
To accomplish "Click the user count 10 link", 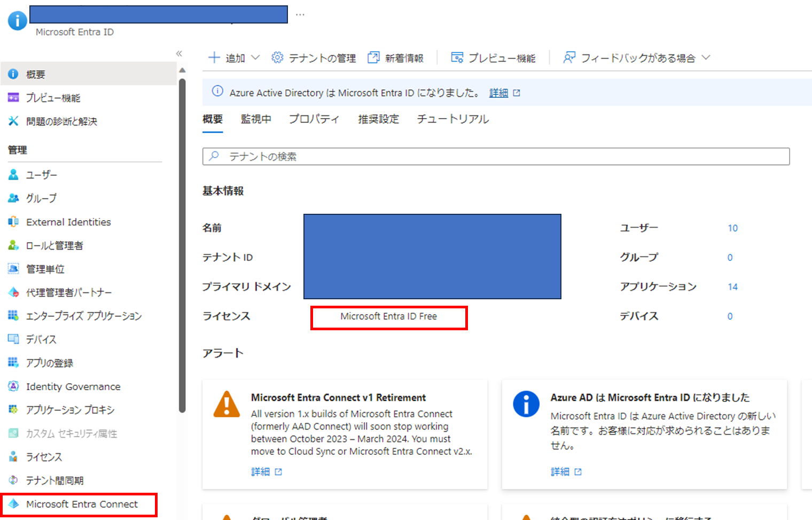I will pyautogui.click(x=732, y=228).
